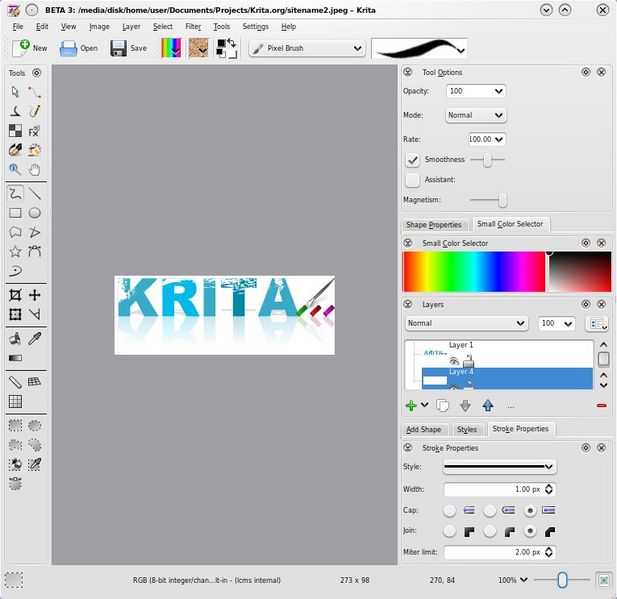Switch to the Shape Properties tab

click(434, 225)
